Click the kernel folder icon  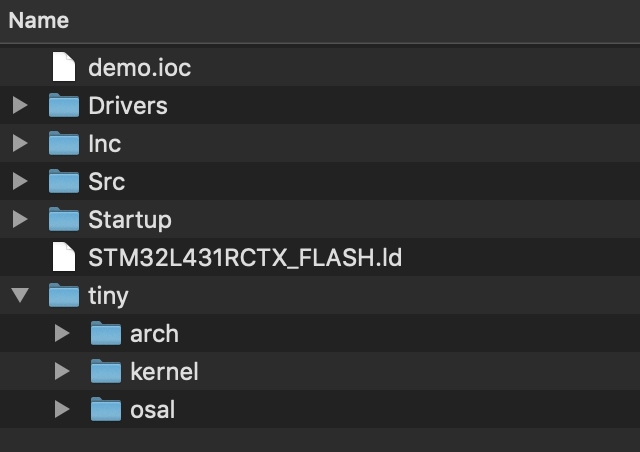coord(106,372)
